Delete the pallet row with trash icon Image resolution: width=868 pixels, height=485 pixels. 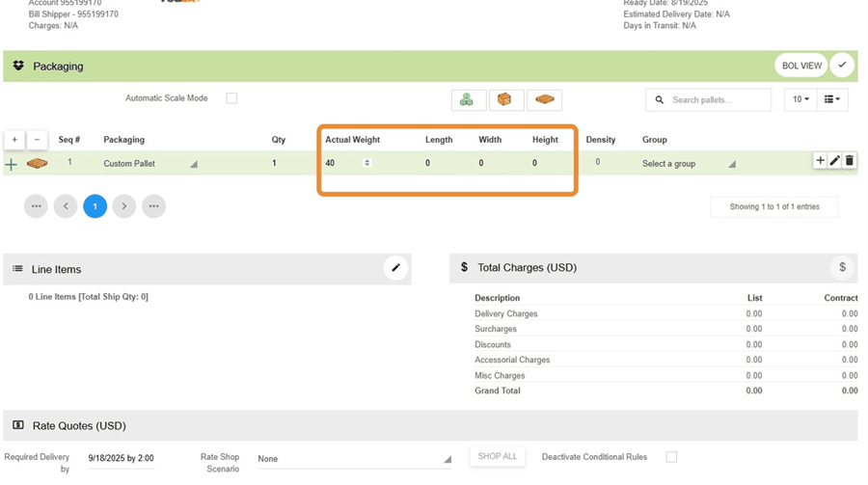849,161
